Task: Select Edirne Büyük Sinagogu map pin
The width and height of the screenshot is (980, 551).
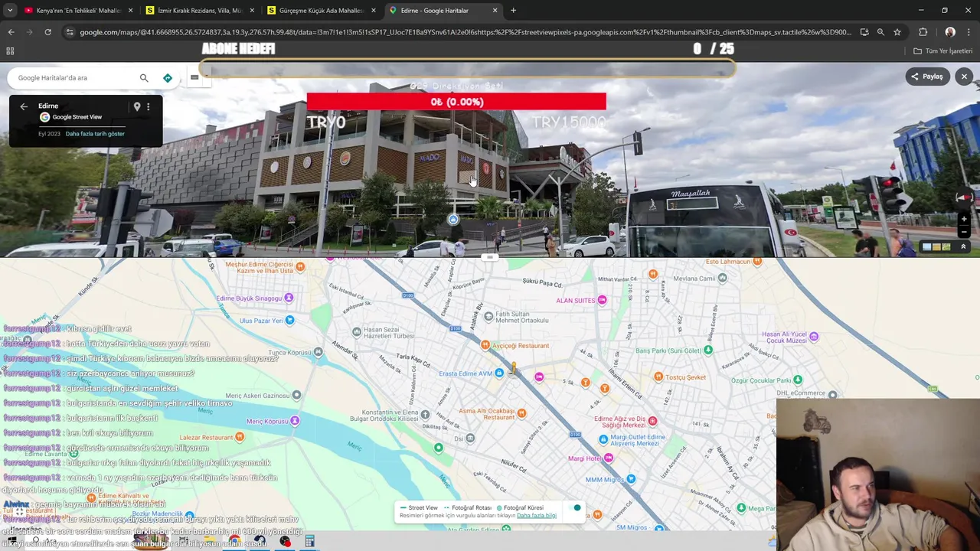Action: coord(289,298)
